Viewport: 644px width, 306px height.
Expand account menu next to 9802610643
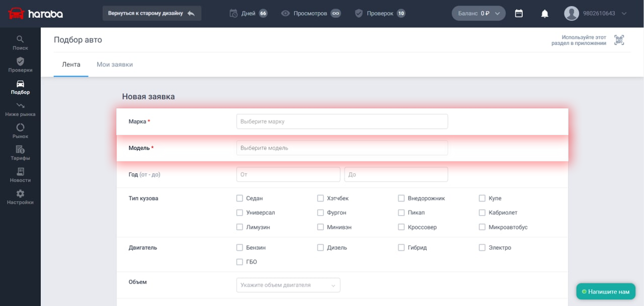pos(624,13)
